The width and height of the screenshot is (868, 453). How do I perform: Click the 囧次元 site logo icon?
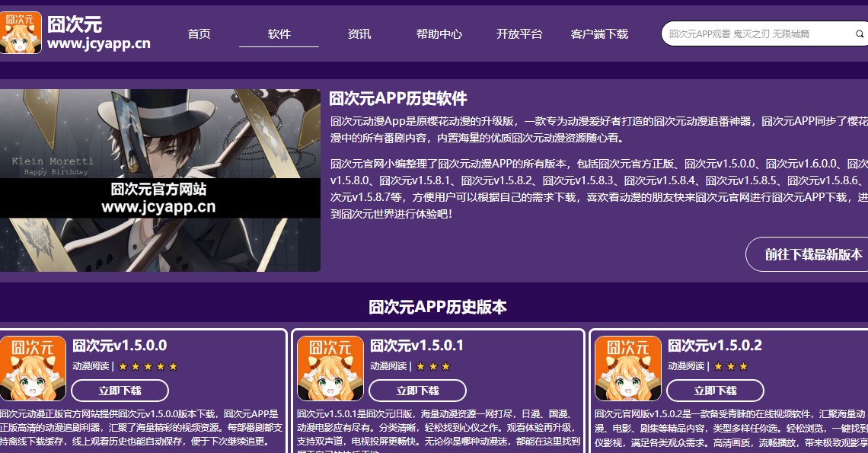click(x=21, y=33)
